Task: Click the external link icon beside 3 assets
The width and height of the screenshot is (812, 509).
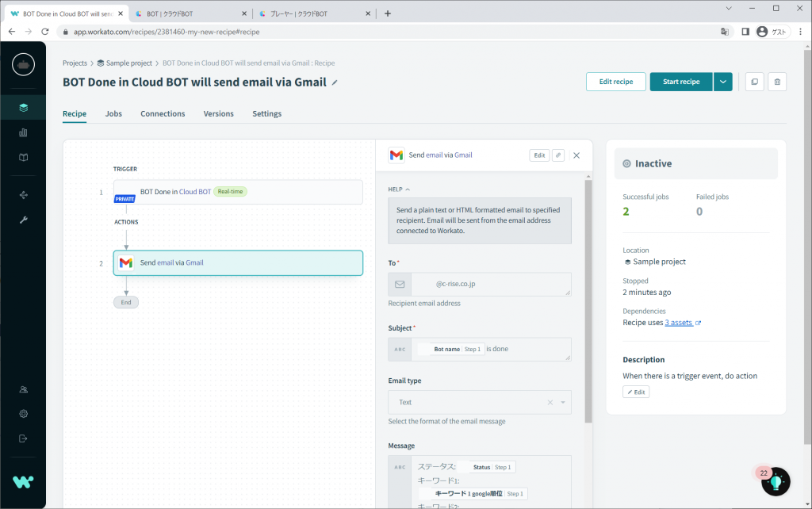Action: click(x=698, y=323)
